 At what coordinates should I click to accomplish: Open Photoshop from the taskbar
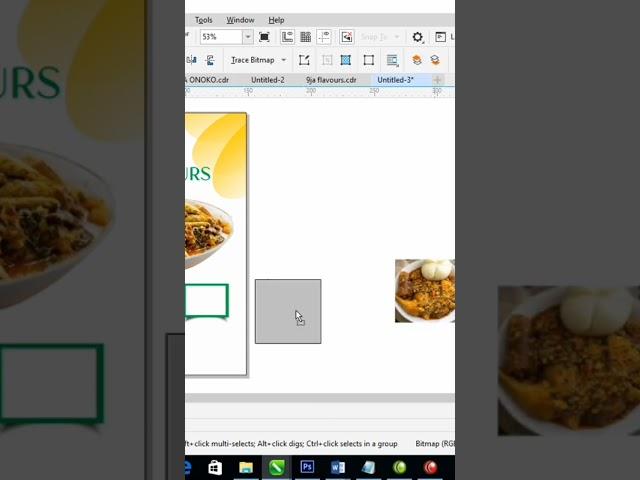(x=307, y=468)
